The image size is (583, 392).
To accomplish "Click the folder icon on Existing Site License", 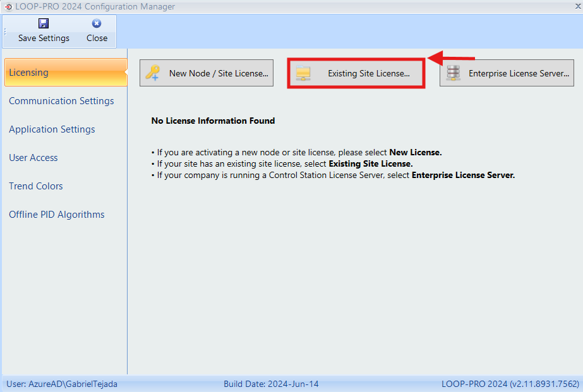I will 303,73.
